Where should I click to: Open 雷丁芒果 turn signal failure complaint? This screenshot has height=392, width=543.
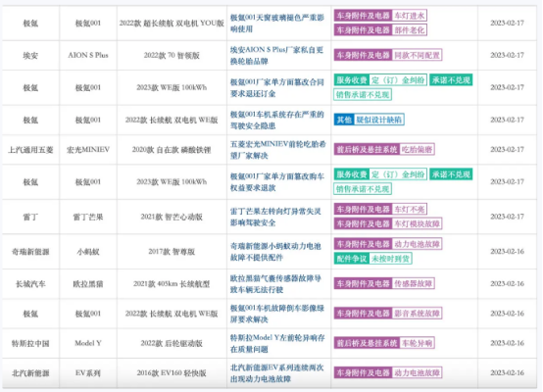click(275, 218)
